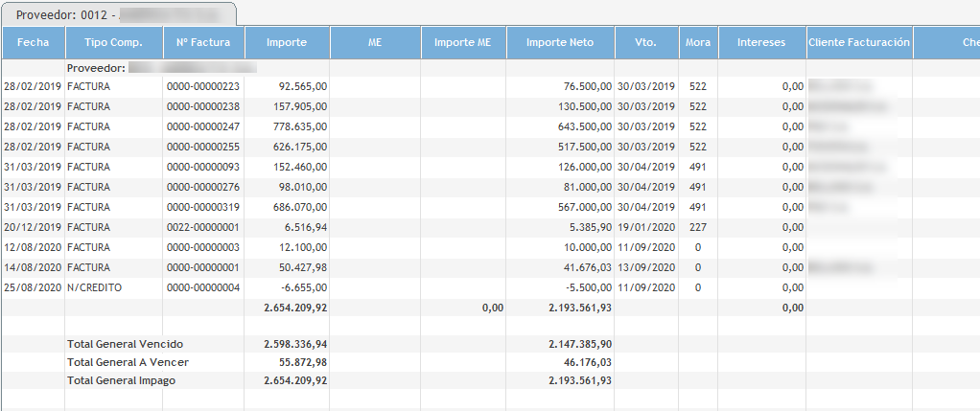This screenshot has width=980, height=411.
Task: Select invoice 0000-00000247 row
Action: coord(202,126)
